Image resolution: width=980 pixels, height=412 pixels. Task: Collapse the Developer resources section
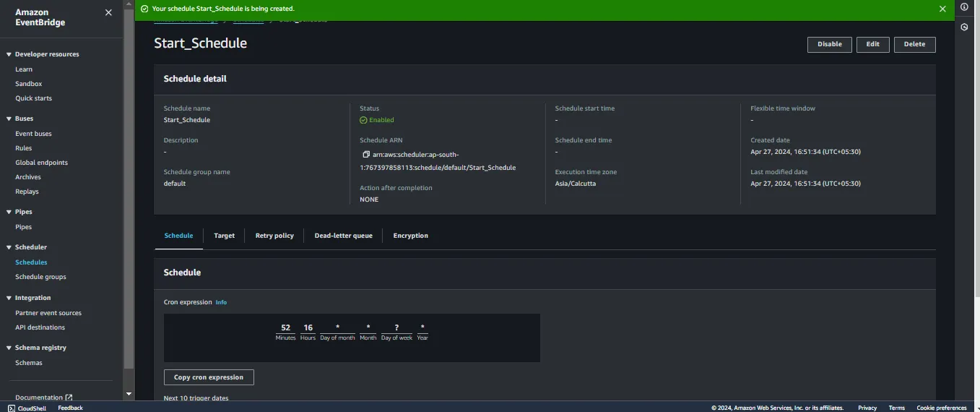[x=9, y=54]
